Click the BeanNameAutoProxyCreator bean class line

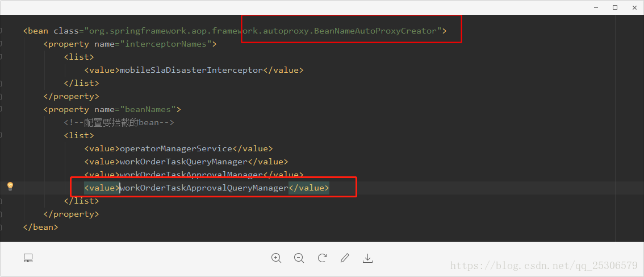pos(235,31)
